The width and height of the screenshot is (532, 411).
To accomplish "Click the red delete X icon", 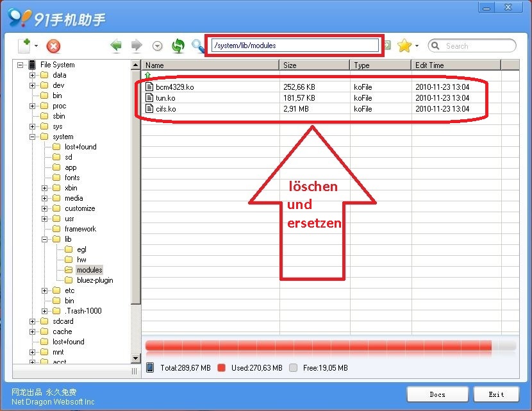I will click(53, 46).
